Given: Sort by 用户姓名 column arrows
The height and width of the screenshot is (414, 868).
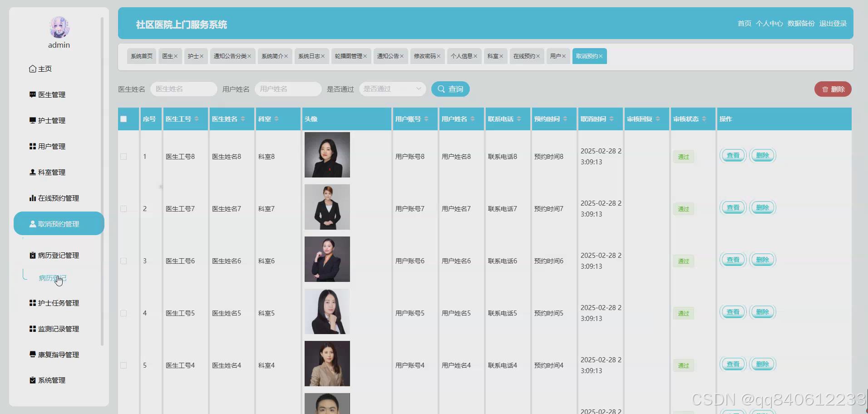Looking at the screenshot, I should [x=473, y=119].
